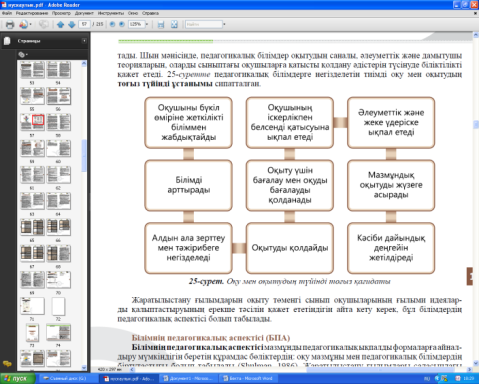The image size is (479, 384).
Task: Collapse the Страницы panel using its header arrow
Action: (84, 41)
